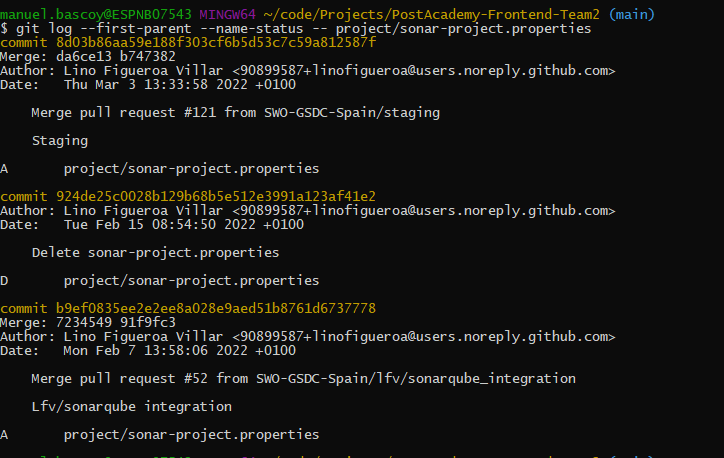Click the Merge pull request #121 message

235,113
